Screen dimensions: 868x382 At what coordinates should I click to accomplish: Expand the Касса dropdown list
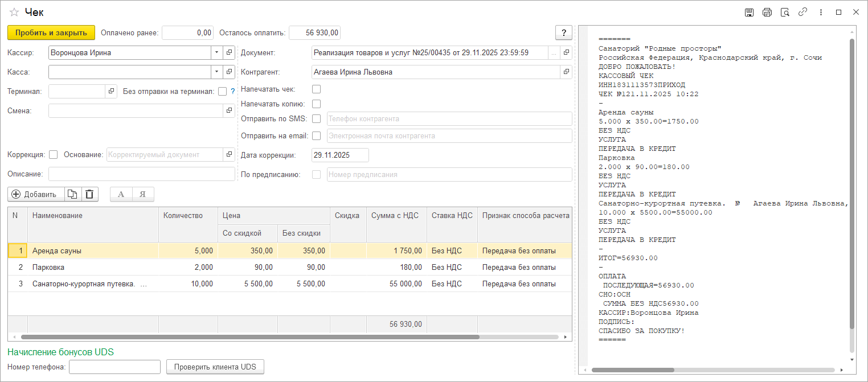[216, 72]
